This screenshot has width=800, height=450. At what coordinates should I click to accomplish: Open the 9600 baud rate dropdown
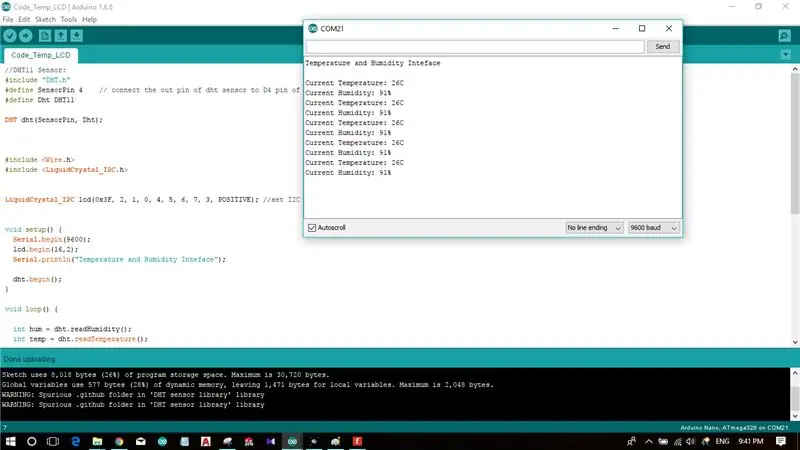[654, 228]
